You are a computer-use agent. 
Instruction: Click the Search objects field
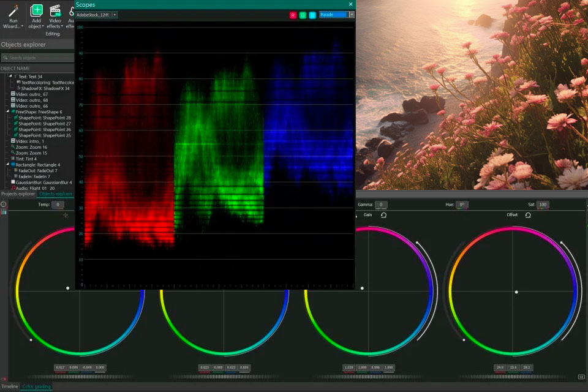pyautogui.click(x=37, y=58)
